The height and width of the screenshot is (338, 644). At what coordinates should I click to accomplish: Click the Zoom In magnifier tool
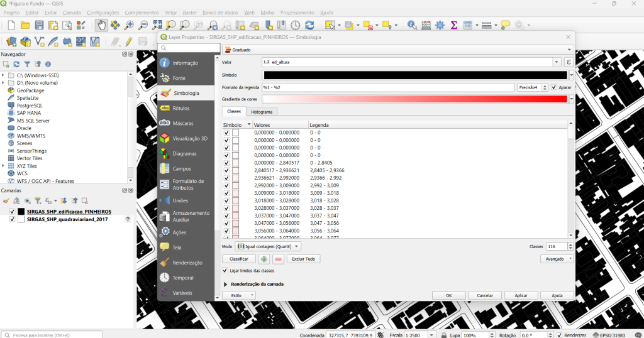point(129,25)
